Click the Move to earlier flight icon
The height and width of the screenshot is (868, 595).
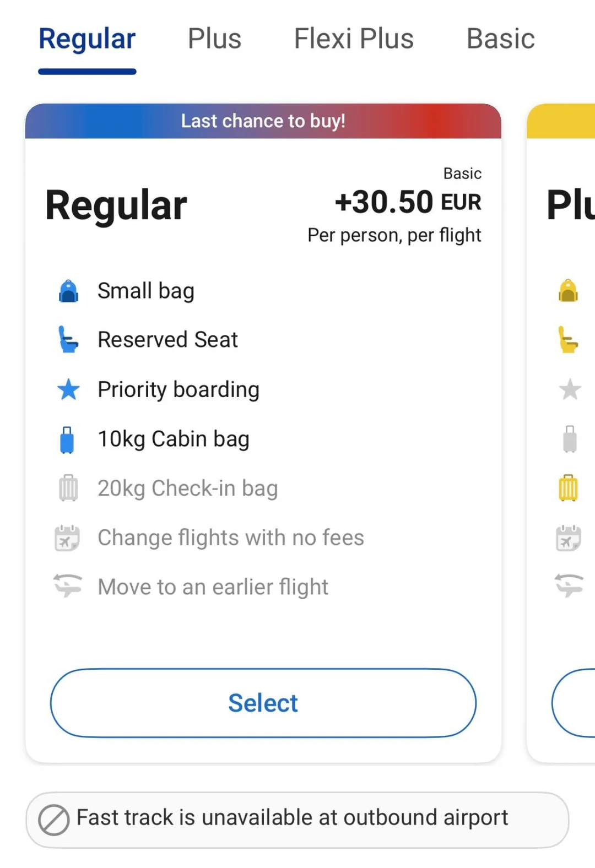coord(68,585)
